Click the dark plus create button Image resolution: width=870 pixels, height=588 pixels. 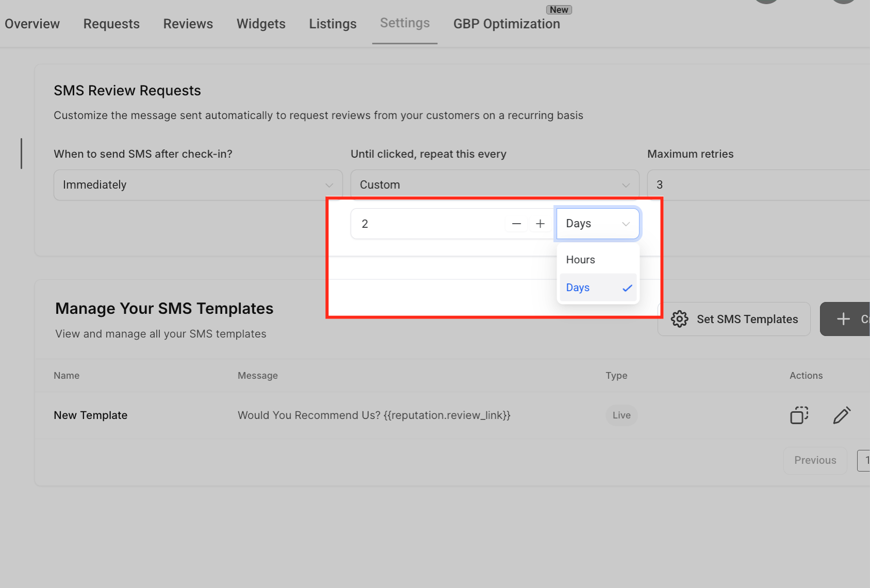coord(845,319)
